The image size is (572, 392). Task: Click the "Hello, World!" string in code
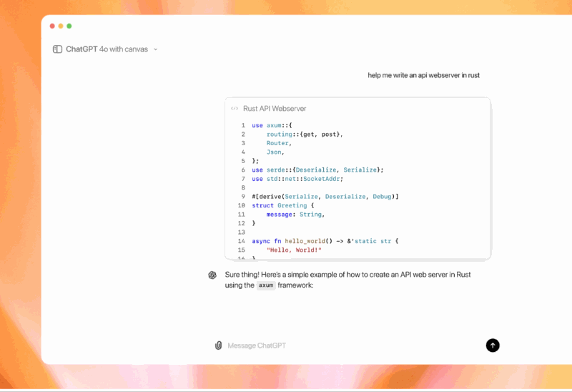[294, 250]
